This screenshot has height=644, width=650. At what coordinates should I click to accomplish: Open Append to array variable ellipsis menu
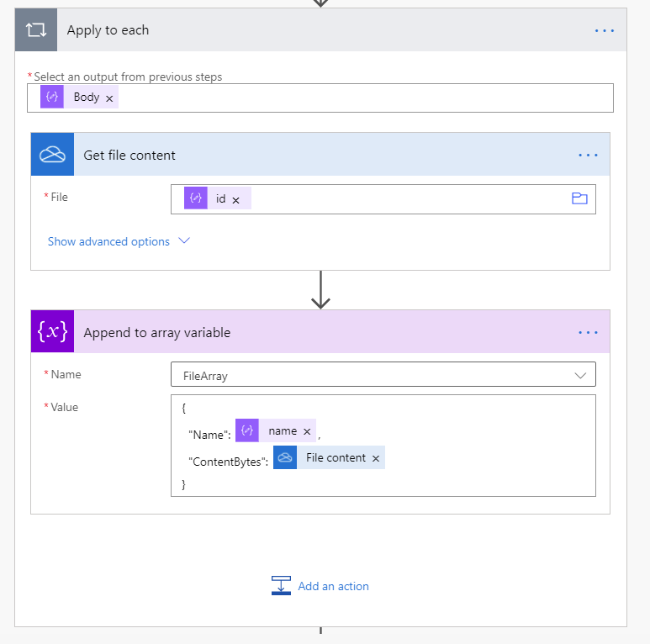coord(588,332)
